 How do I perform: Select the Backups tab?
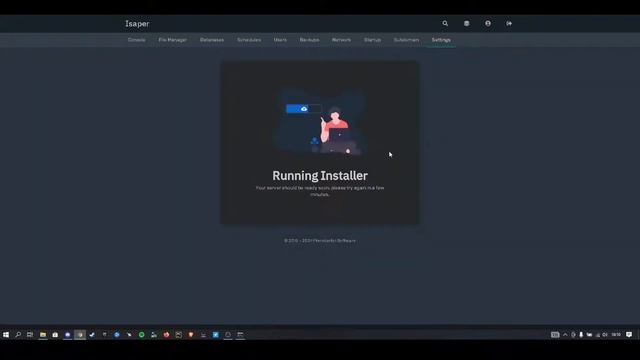[309, 40]
